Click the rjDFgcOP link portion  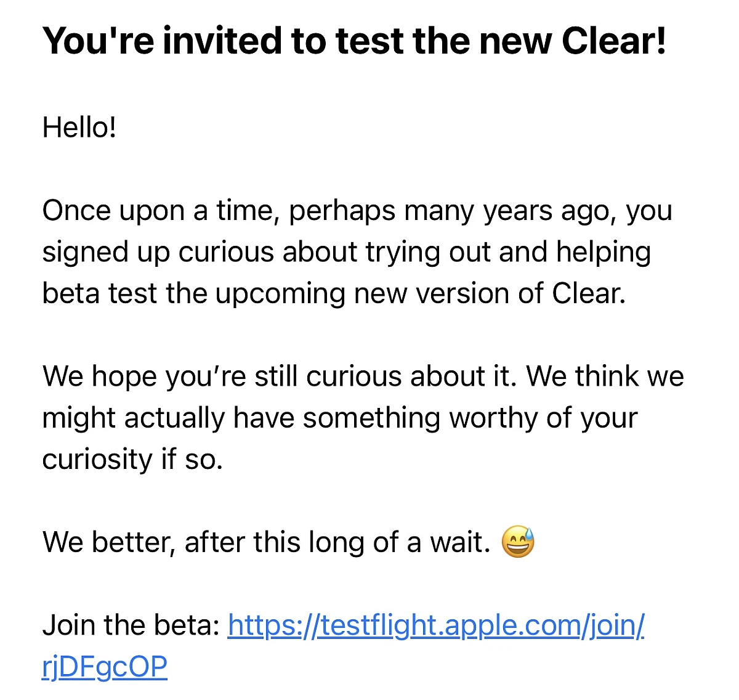tap(105, 667)
